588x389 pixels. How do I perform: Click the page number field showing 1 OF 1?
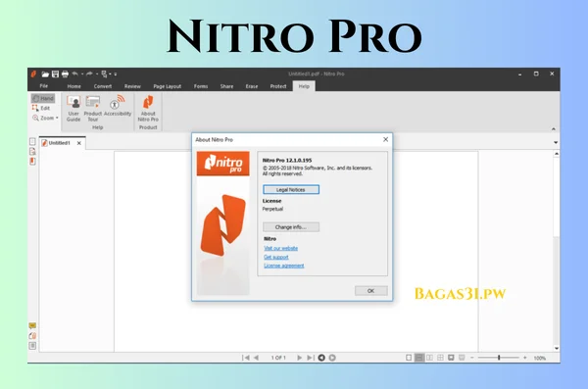pos(278,358)
